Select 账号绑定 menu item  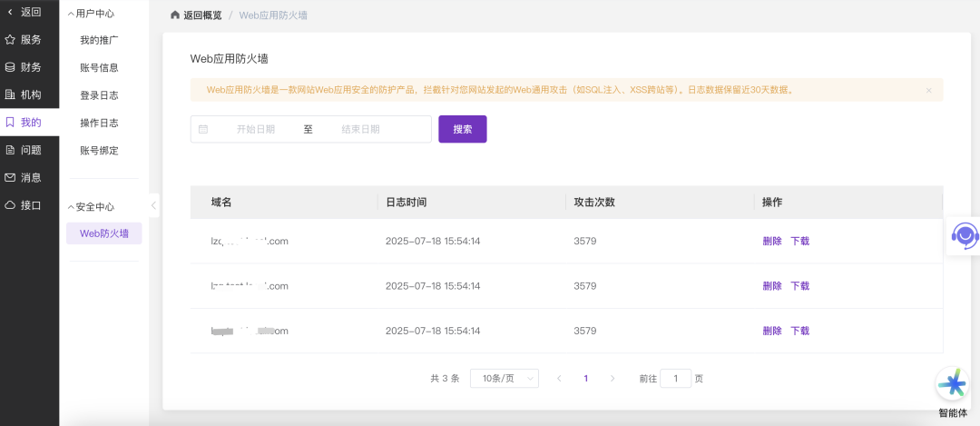coord(99,151)
